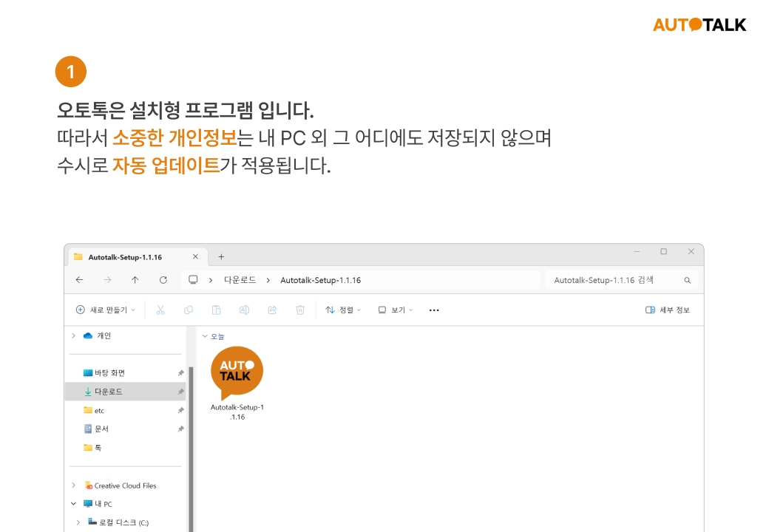Click the Delete trash icon
Image resolution: width=769 pixels, height=532 pixels.
300,310
